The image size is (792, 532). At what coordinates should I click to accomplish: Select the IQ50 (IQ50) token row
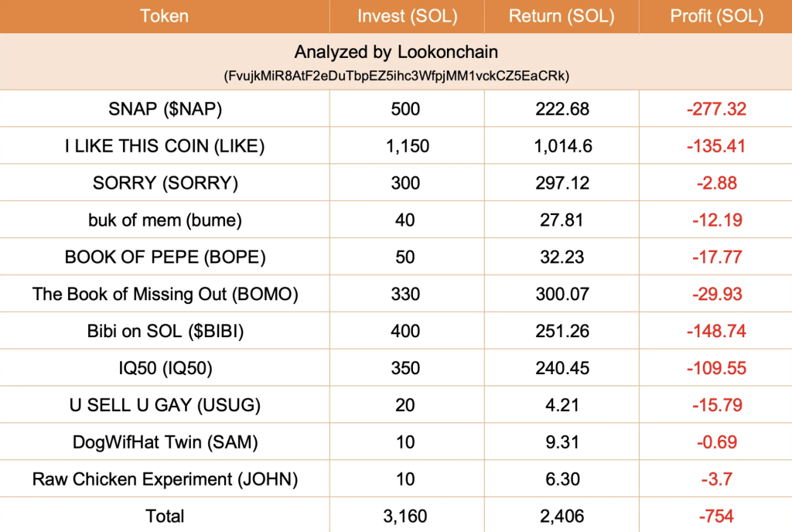396,368
